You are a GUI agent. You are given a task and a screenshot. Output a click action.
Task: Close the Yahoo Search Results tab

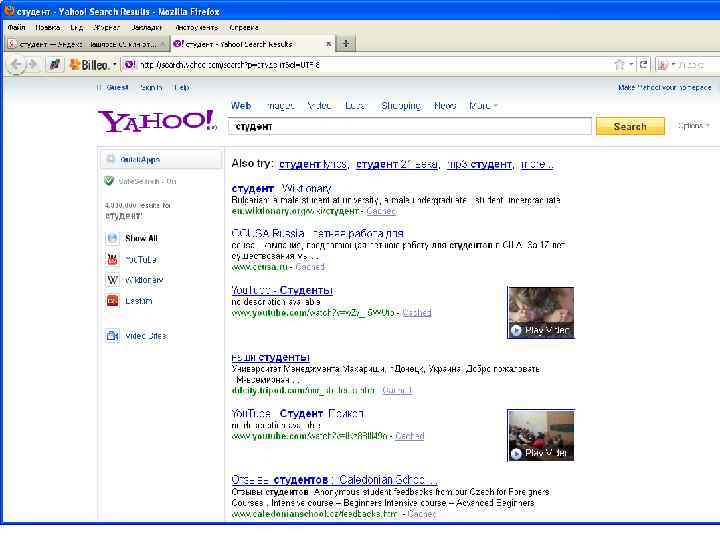click(328, 44)
